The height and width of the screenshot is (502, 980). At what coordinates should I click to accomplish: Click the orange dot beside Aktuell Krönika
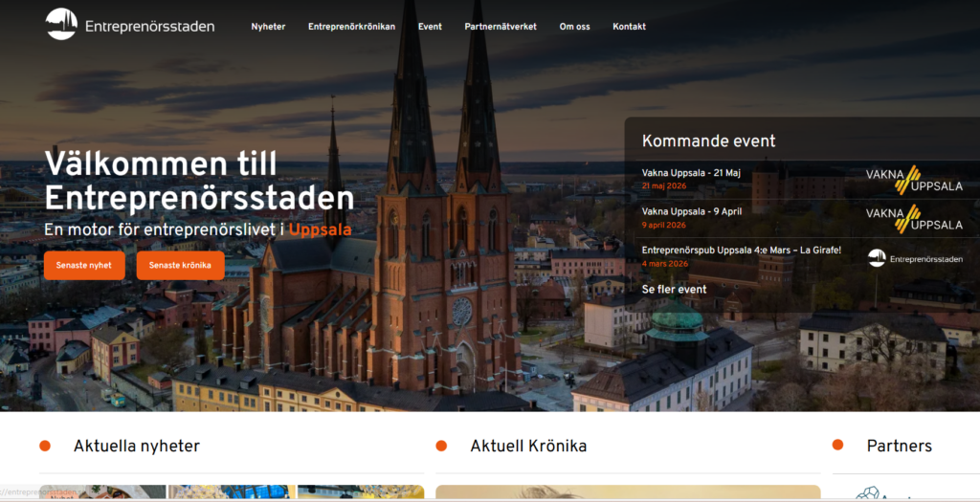coord(441,446)
